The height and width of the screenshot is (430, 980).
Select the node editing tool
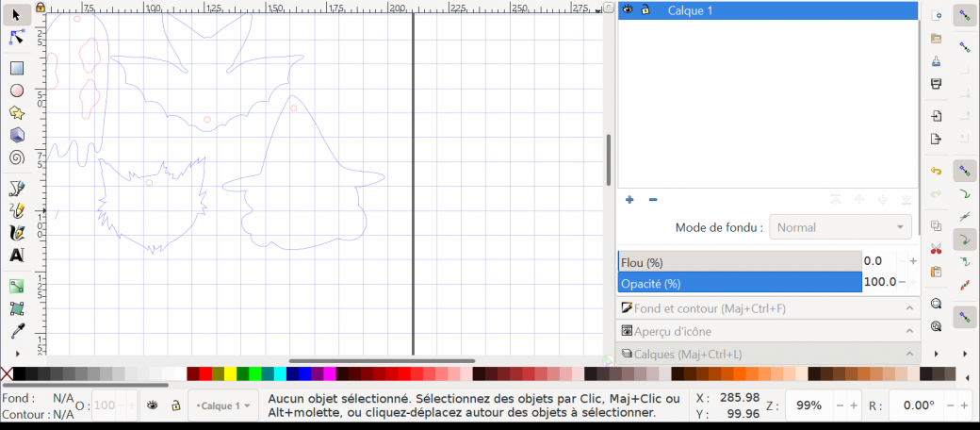coord(16,37)
